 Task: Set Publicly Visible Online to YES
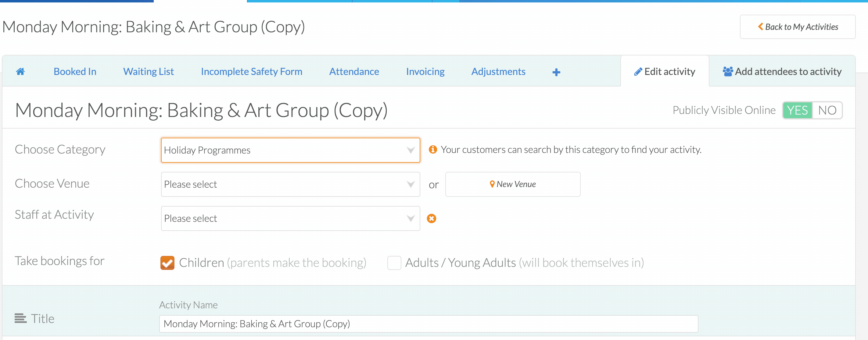coord(797,110)
